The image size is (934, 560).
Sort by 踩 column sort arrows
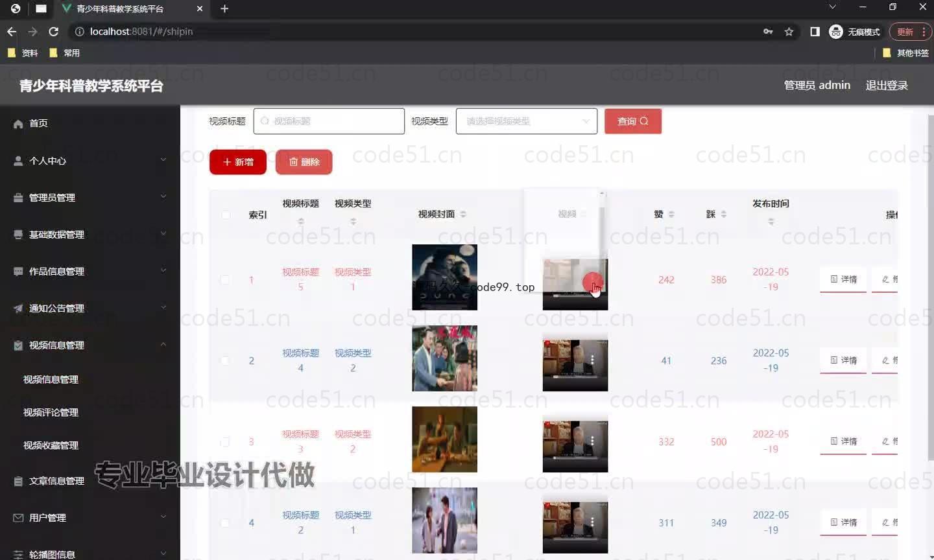(x=723, y=214)
